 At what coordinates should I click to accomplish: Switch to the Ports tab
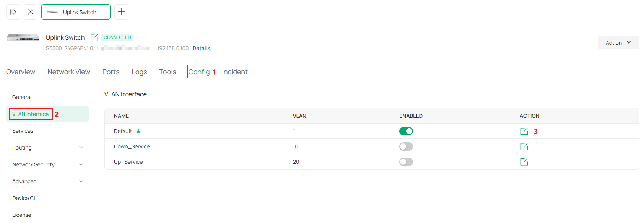(x=111, y=72)
